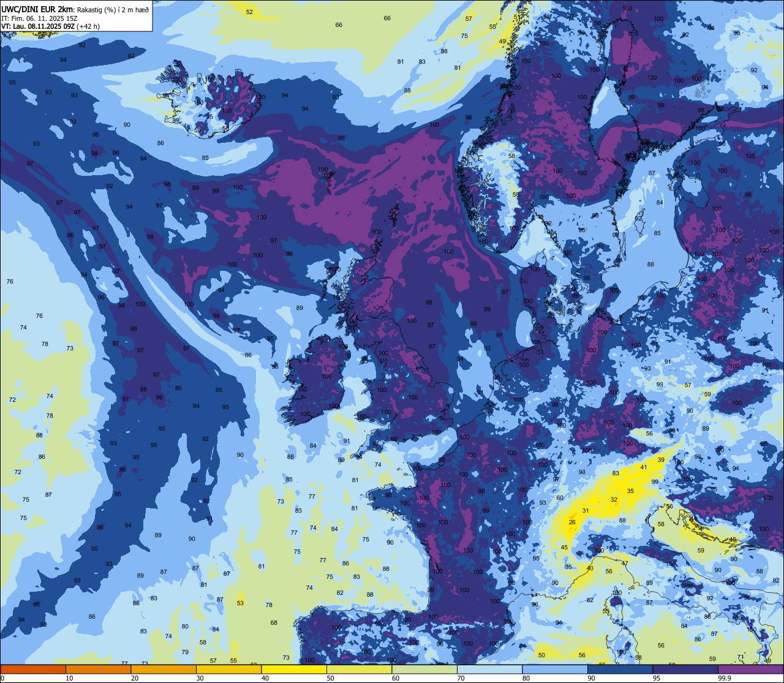The width and height of the screenshot is (784, 683).
Task: Click the '32' humidity value on the map
Action: point(614,500)
